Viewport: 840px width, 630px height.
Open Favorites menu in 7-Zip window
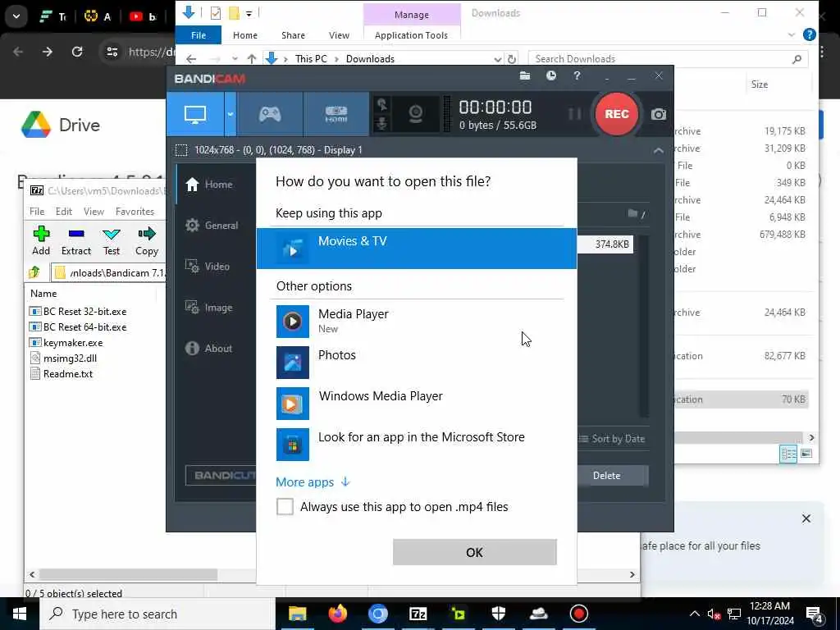point(135,212)
